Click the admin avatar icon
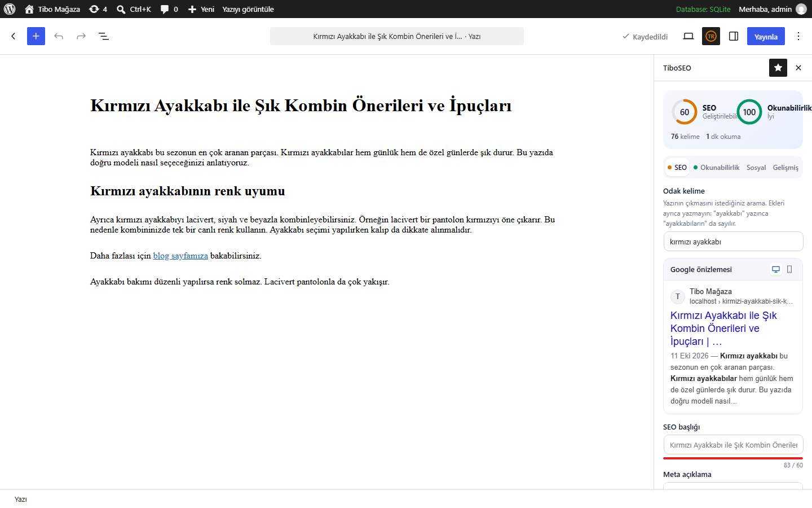 (x=801, y=9)
